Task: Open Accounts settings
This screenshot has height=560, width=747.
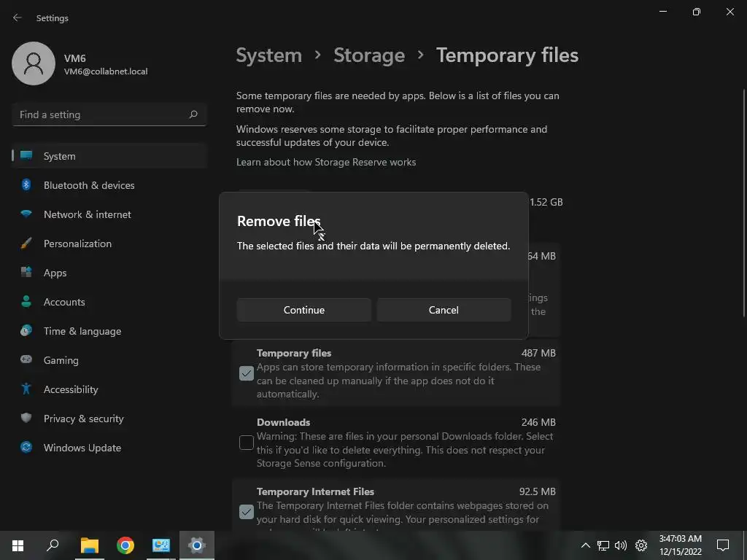Action: tap(109, 302)
